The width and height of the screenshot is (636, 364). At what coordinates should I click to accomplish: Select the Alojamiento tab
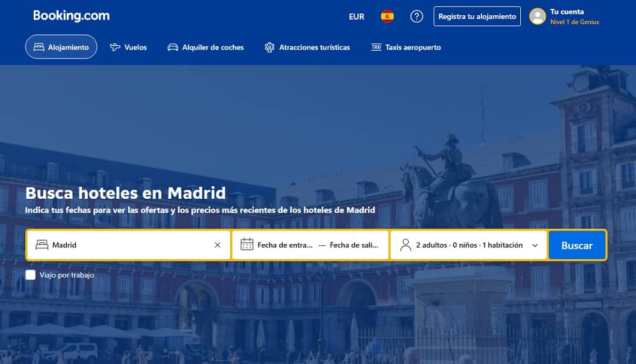pos(61,47)
